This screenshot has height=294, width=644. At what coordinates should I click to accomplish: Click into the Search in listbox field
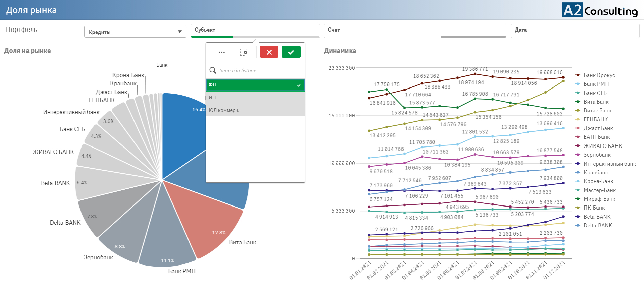coord(260,71)
